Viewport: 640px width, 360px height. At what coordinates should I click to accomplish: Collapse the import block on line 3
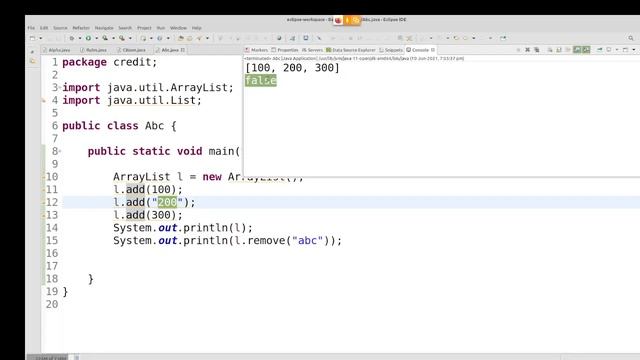coord(60,87)
